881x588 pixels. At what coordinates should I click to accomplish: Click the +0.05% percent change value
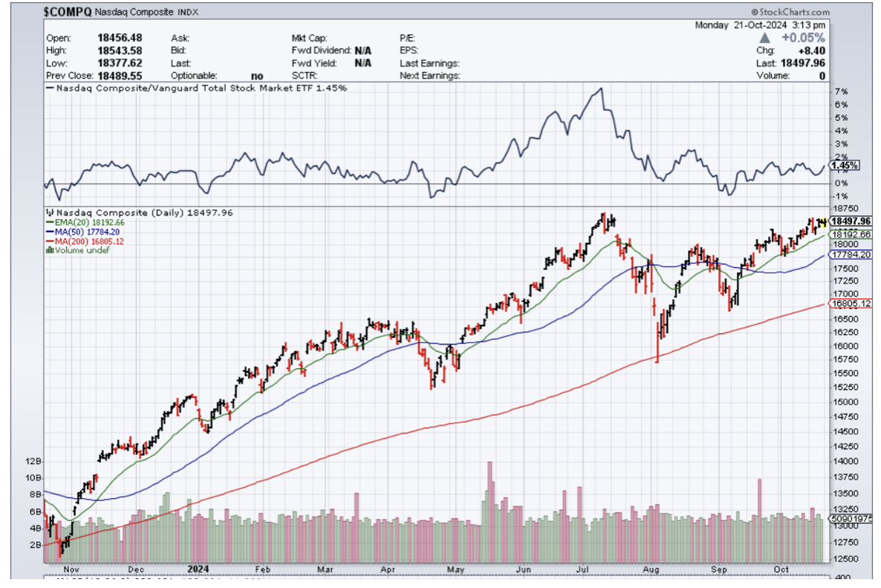pyautogui.click(x=807, y=37)
